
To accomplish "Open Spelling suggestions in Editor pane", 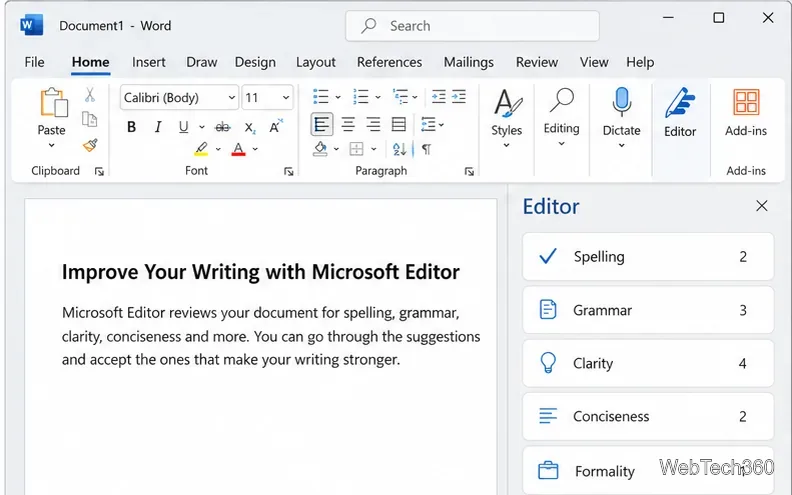I will [648, 257].
